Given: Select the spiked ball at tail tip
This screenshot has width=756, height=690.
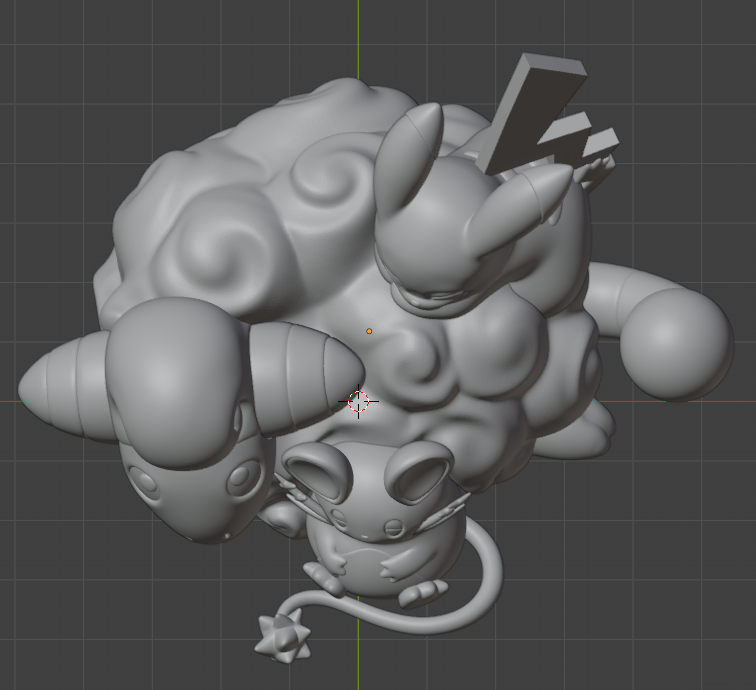Looking at the screenshot, I should (283, 636).
